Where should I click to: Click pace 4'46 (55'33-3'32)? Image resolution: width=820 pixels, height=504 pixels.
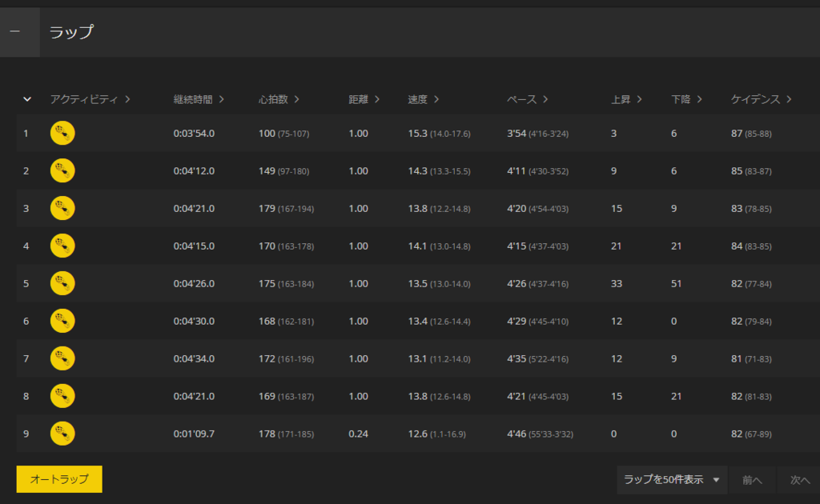541,434
